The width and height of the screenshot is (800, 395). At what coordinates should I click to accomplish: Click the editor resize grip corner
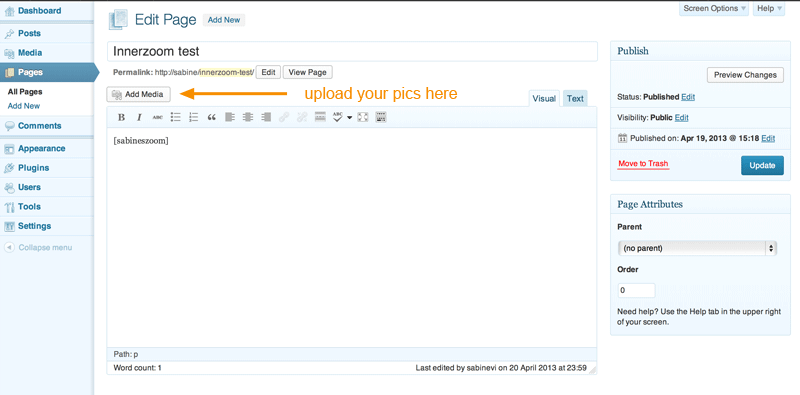(x=592, y=369)
